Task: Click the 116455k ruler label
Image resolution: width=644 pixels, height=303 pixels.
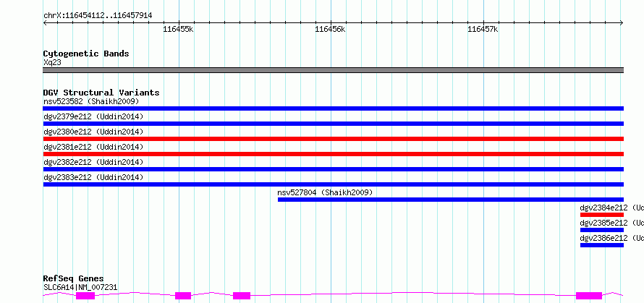Action: (x=178, y=29)
